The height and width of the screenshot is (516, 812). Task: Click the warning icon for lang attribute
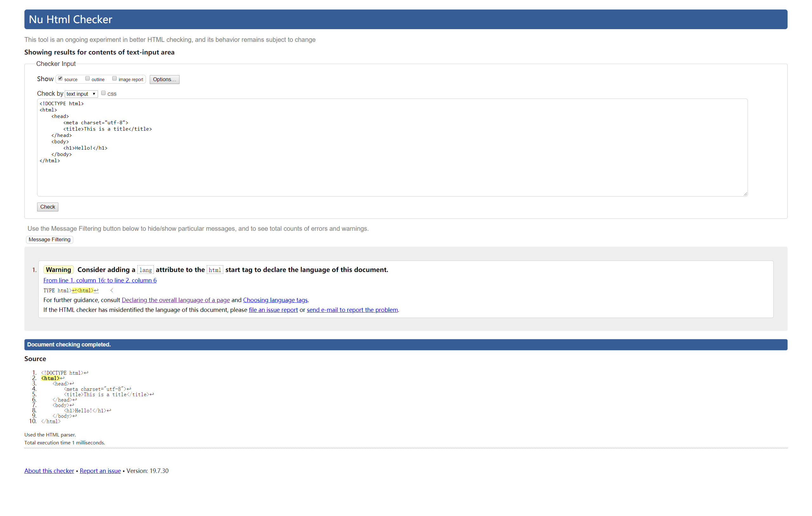pos(59,269)
